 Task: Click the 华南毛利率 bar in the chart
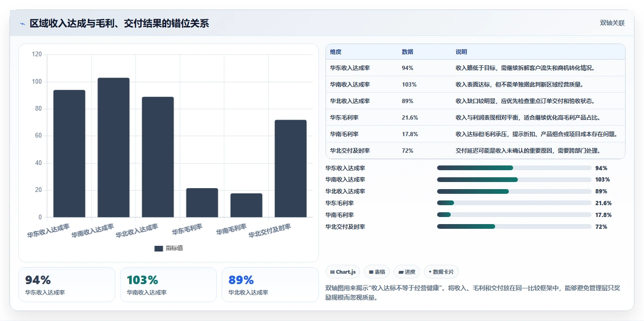click(246, 205)
